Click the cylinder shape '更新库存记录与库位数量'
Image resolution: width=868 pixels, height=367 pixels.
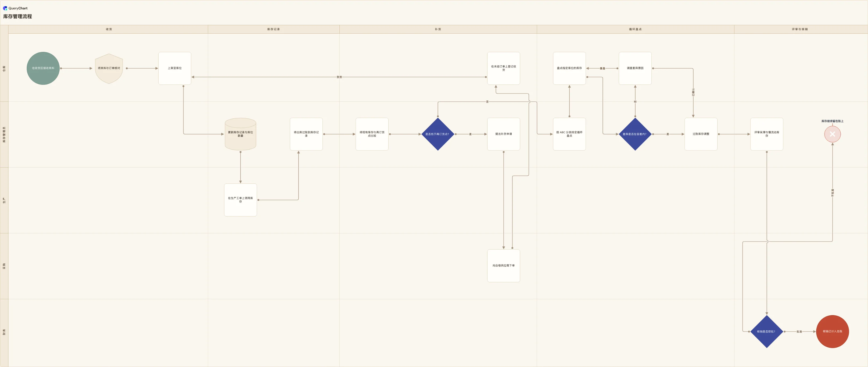(x=240, y=134)
